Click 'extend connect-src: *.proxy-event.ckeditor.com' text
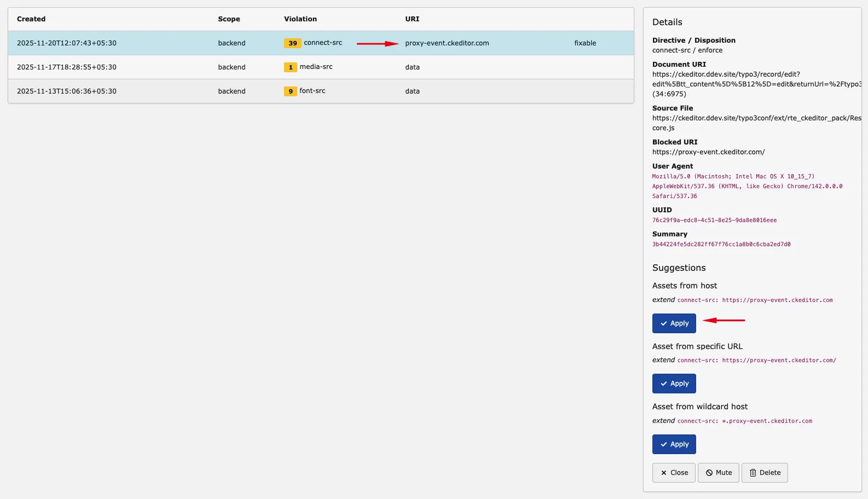 (732, 421)
